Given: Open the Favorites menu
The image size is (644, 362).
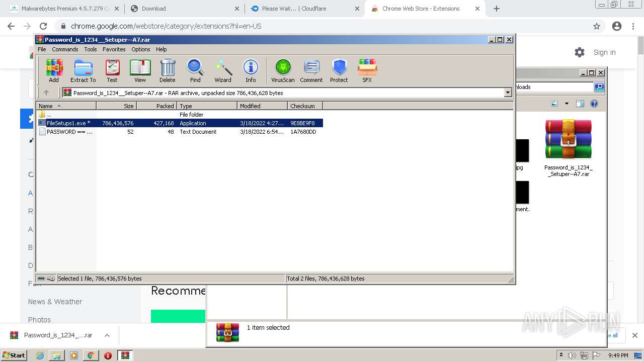Looking at the screenshot, I should [x=114, y=49].
